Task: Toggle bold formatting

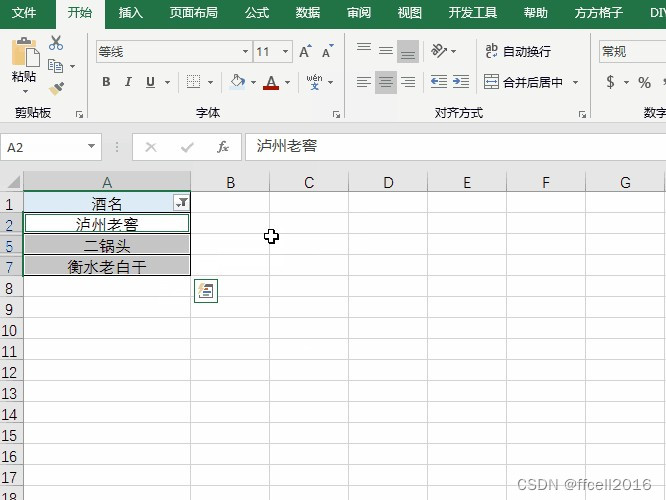Action: click(106, 82)
